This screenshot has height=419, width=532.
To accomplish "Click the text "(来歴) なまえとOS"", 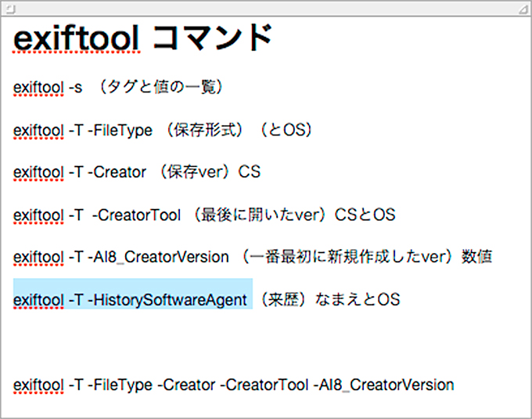I will click(330, 299).
